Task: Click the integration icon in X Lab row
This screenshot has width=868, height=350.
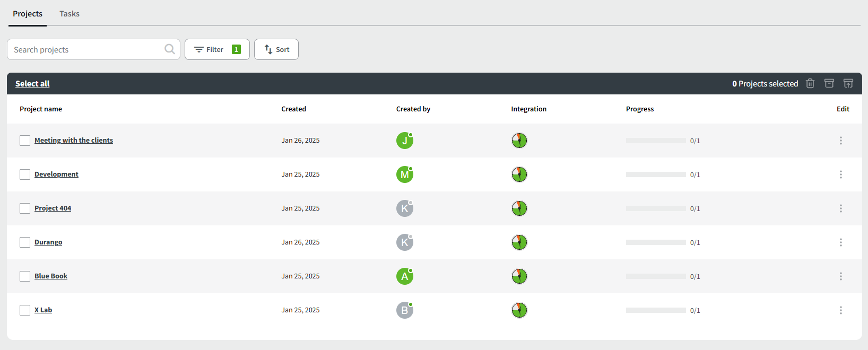Action: tap(519, 310)
